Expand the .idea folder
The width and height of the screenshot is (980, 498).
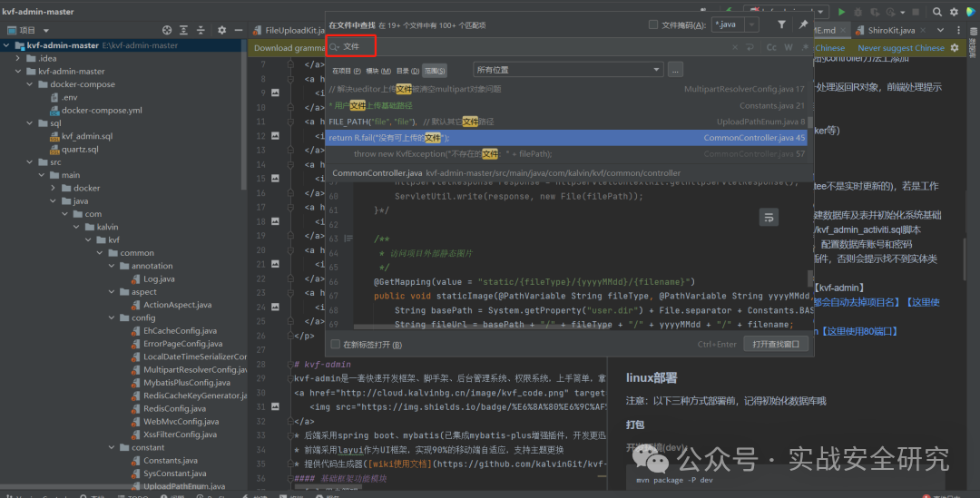pos(18,58)
